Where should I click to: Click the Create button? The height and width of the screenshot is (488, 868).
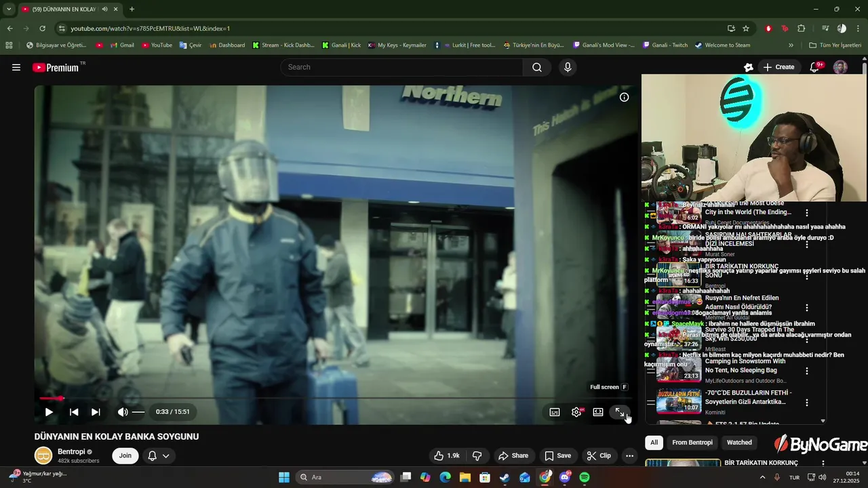778,67
